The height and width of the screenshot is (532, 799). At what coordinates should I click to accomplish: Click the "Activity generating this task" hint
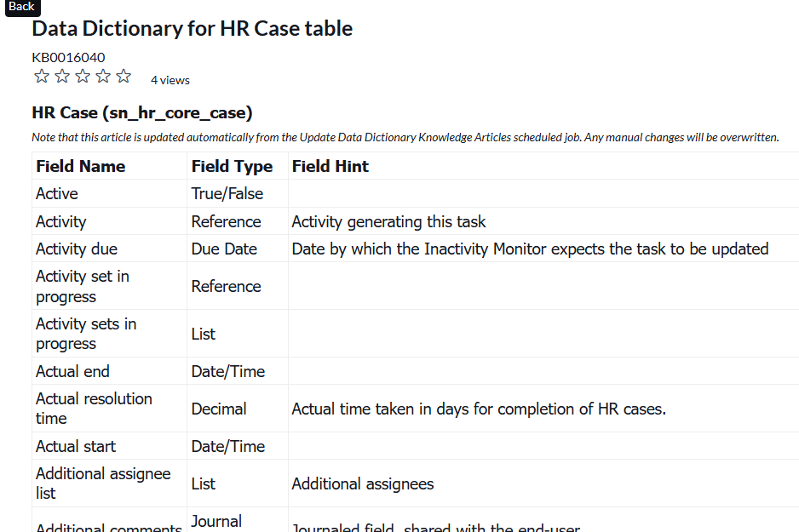click(388, 221)
